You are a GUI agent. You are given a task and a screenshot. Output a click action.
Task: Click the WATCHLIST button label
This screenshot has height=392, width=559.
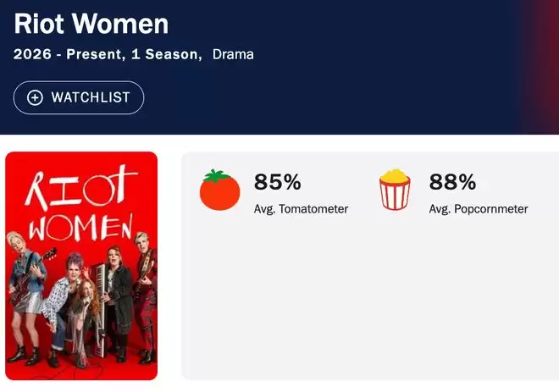tap(91, 97)
